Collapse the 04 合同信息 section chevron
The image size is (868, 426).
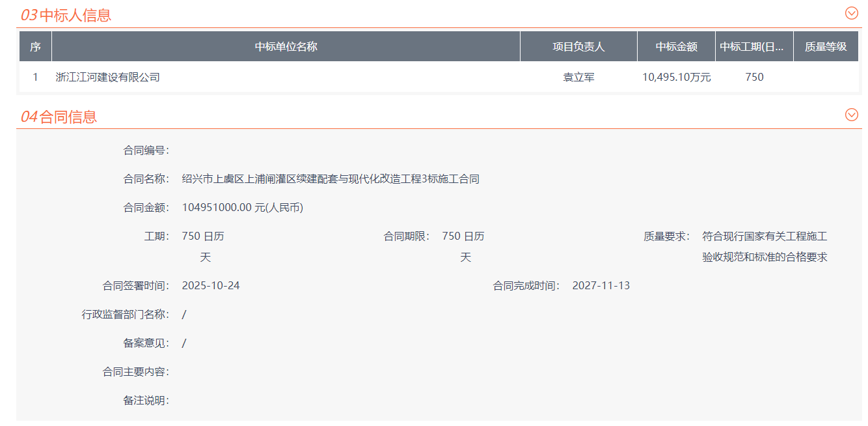click(851, 115)
